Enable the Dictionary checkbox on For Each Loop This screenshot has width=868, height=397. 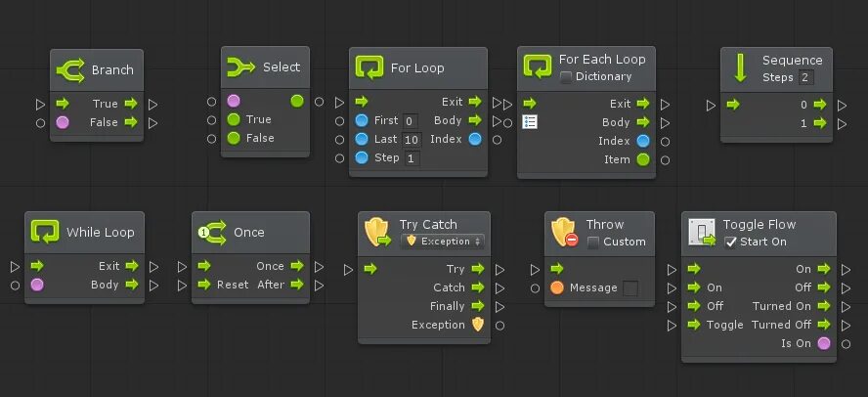[566, 77]
